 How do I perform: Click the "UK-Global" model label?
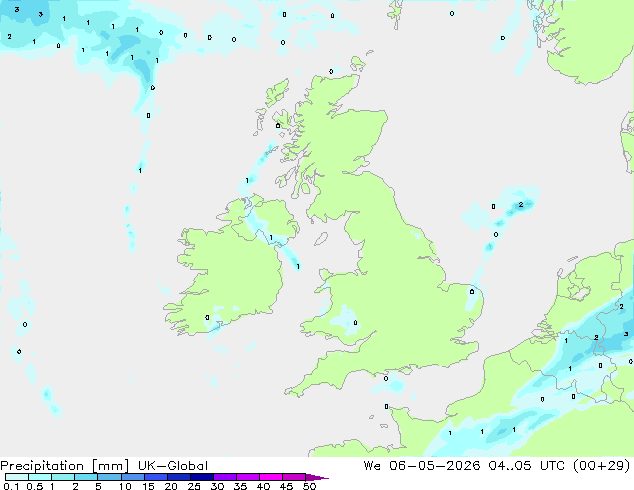tap(173, 466)
